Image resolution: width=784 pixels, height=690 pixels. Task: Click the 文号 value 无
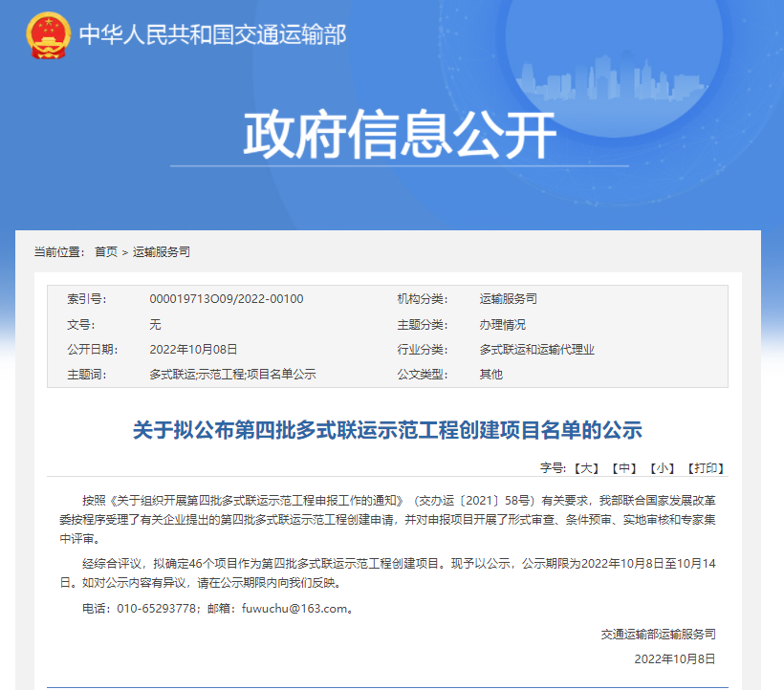tap(155, 324)
